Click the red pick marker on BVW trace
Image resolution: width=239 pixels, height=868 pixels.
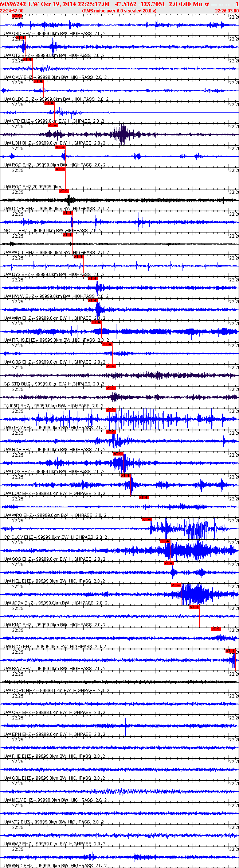pyautogui.click(x=230, y=651)
